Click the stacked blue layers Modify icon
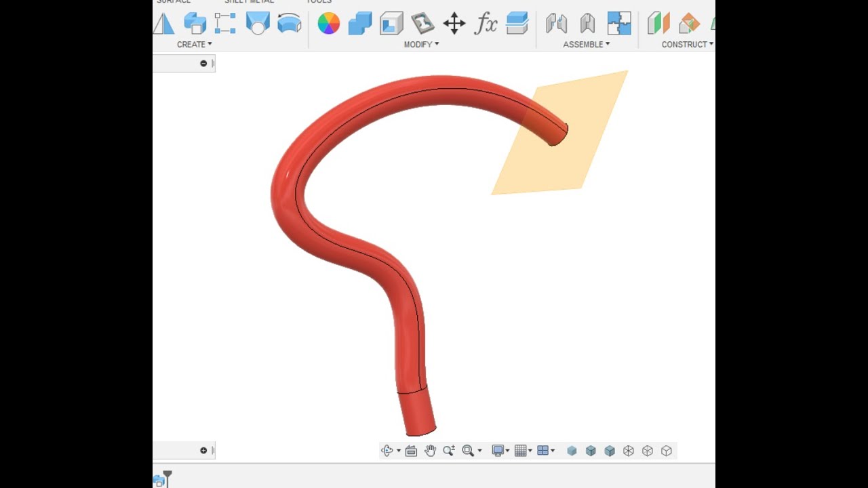 [517, 24]
